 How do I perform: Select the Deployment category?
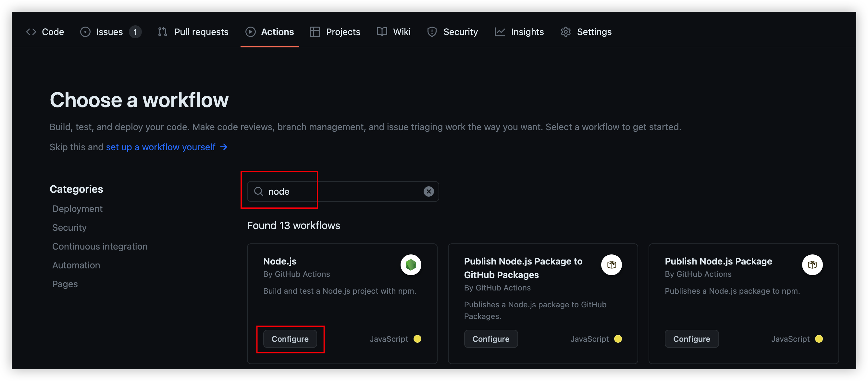pyautogui.click(x=77, y=209)
